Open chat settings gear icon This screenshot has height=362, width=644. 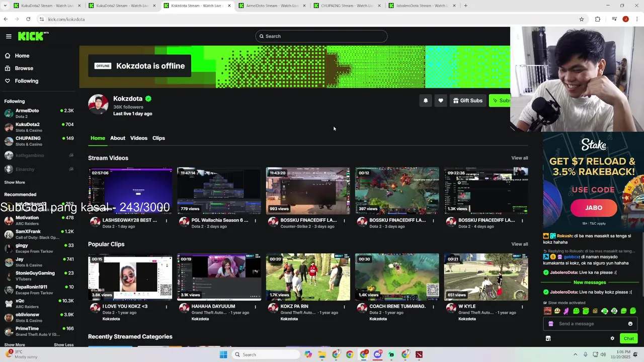[x=612, y=338]
